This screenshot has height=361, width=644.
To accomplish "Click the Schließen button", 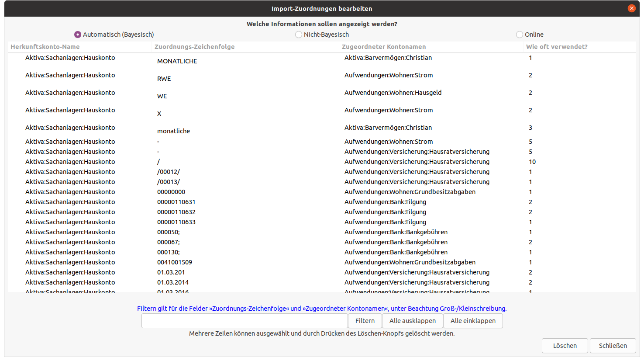I will (613, 346).
